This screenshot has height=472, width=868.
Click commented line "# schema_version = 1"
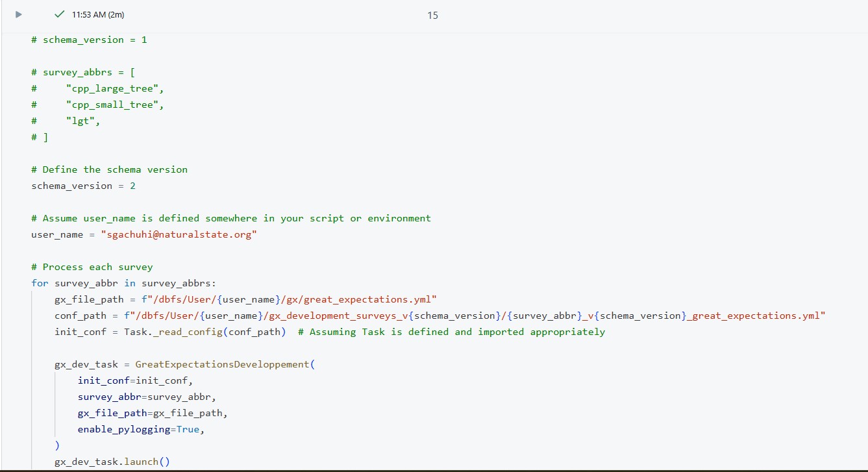[89, 40]
